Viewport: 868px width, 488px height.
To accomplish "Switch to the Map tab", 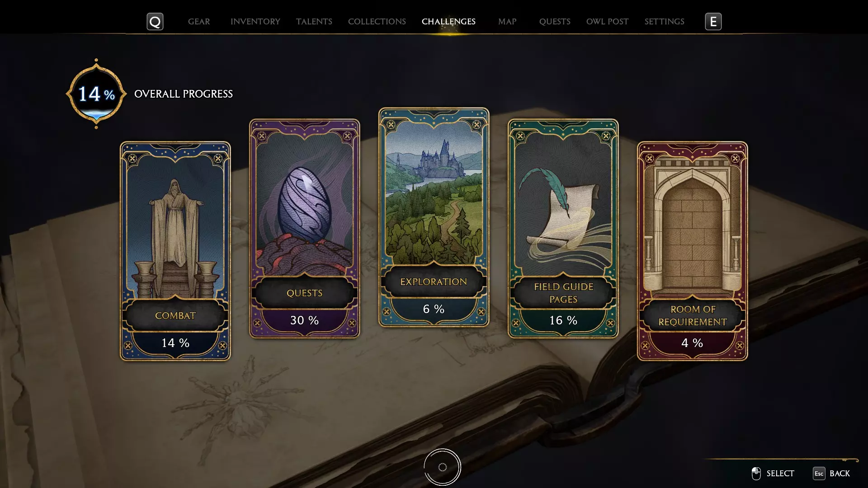I will tap(507, 22).
